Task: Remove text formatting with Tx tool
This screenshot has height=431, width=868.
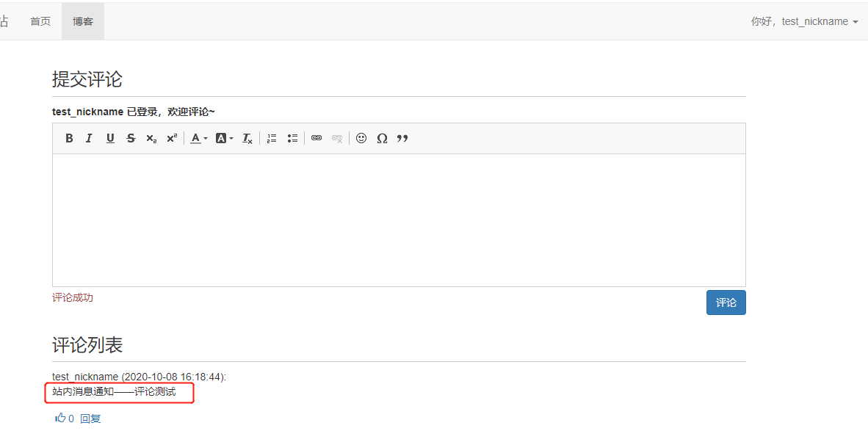Action: pyautogui.click(x=247, y=138)
